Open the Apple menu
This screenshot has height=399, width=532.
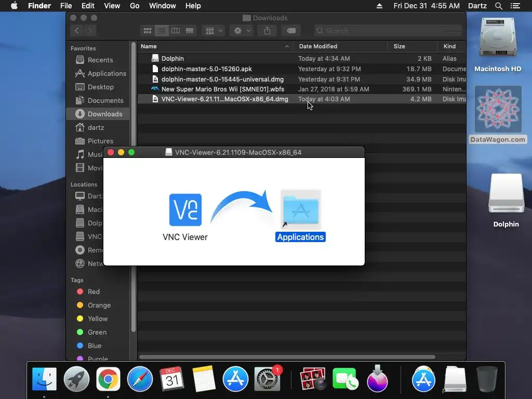[14, 6]
